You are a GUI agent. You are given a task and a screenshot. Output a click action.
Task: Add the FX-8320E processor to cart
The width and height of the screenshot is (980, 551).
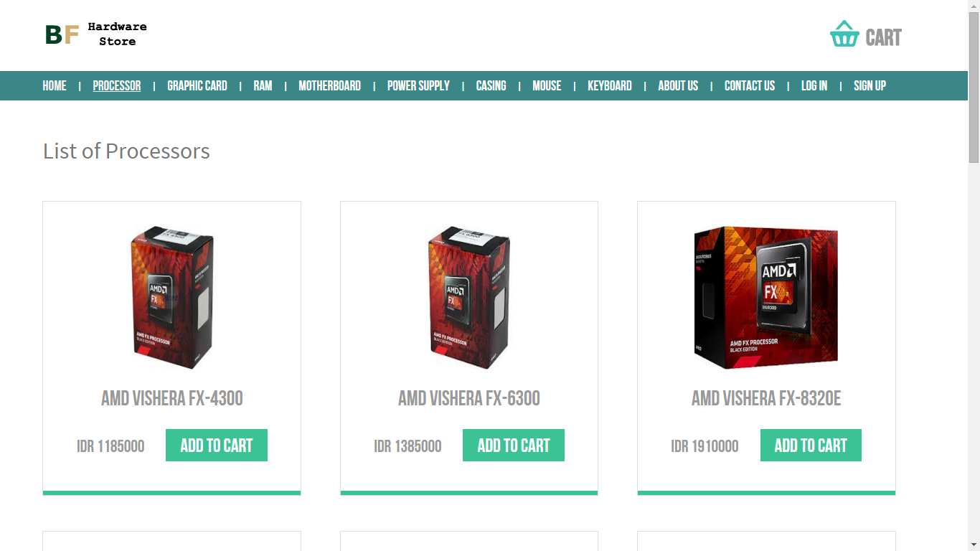(x=811, y=446)
